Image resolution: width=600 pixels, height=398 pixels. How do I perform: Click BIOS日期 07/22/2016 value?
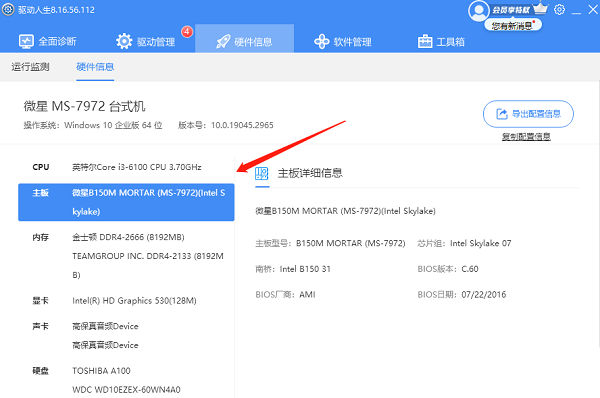[484, 295]
